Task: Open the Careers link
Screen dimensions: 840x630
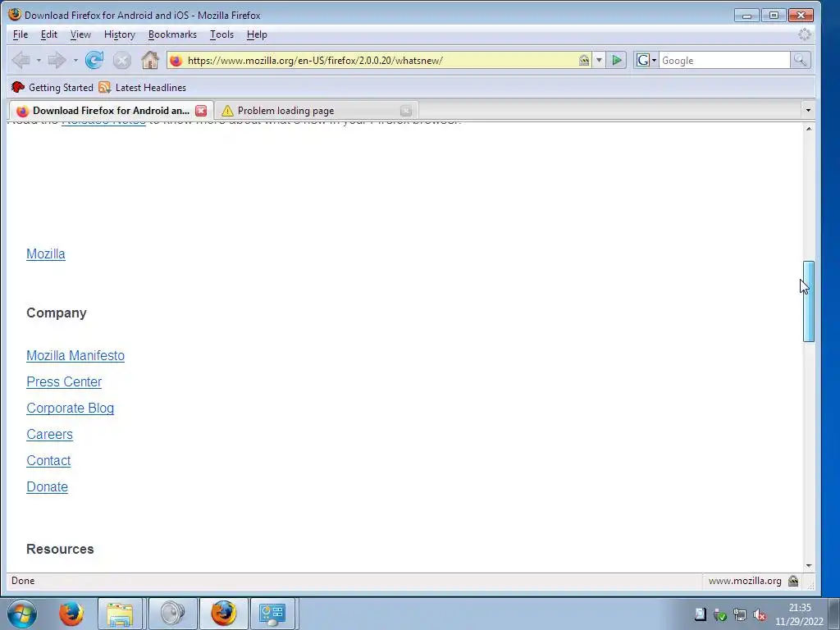Action: coord(49,435)
